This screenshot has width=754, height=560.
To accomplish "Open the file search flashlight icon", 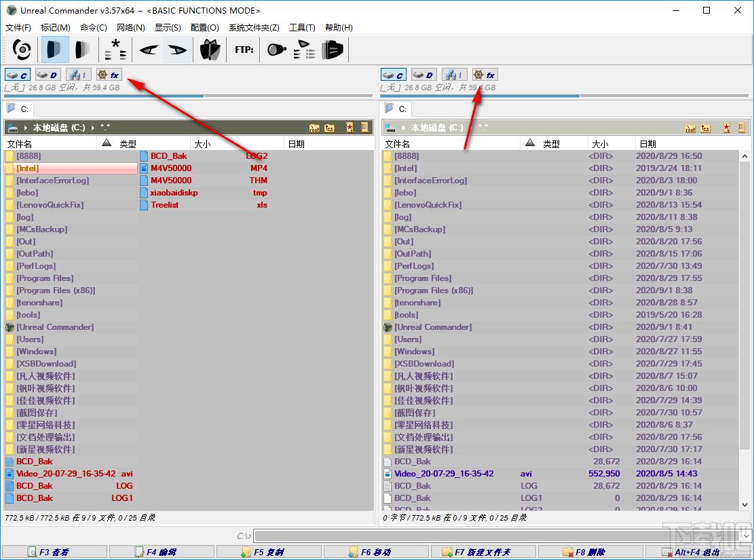I will tap(276, 50).
